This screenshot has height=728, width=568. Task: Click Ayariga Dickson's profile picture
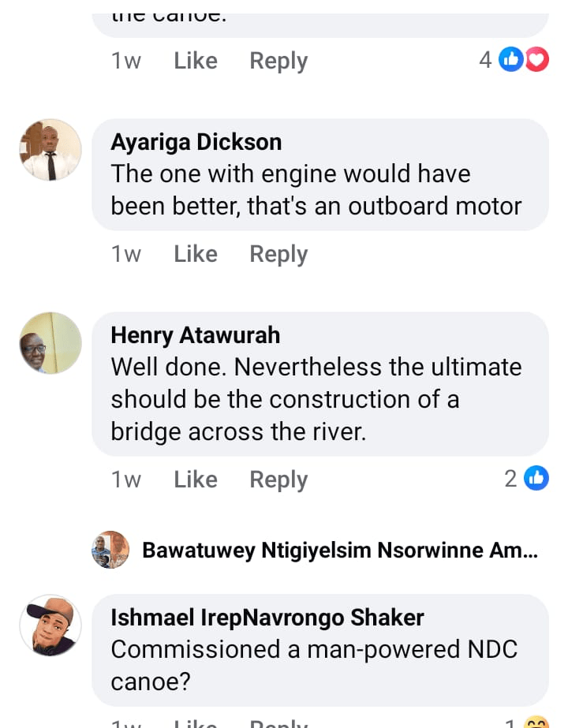(50, 150)
